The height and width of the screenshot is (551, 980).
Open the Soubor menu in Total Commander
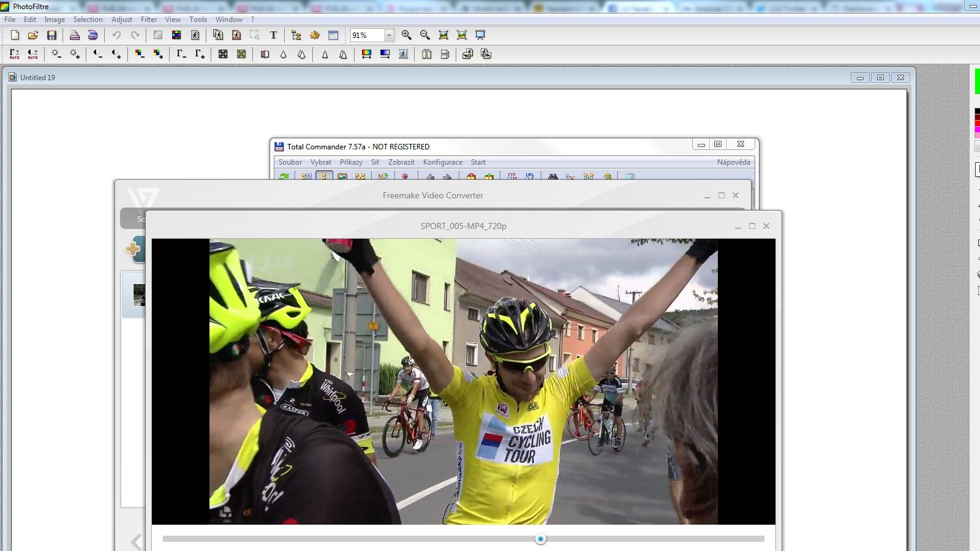tap(290, 162)
